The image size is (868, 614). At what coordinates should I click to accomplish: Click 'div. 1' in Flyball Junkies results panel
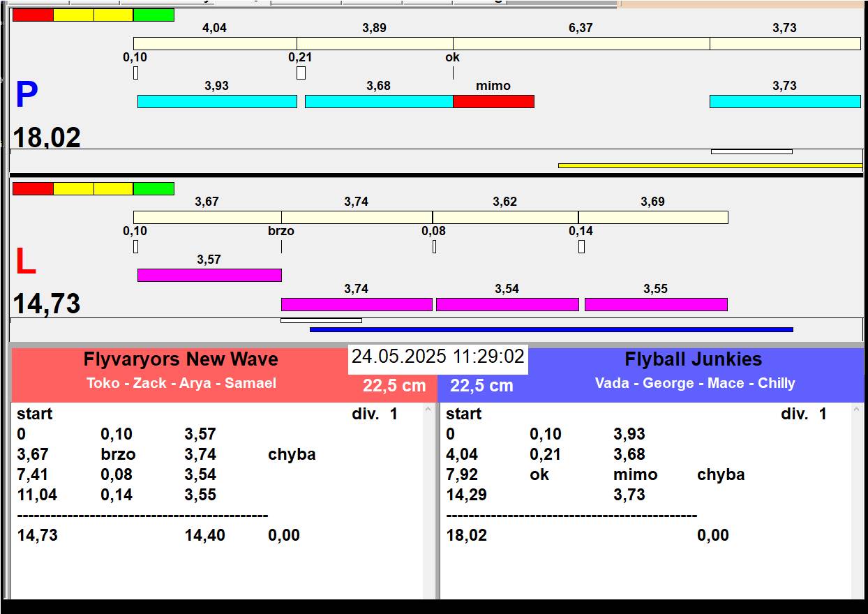pyautogui.click(x=804, y=414)
